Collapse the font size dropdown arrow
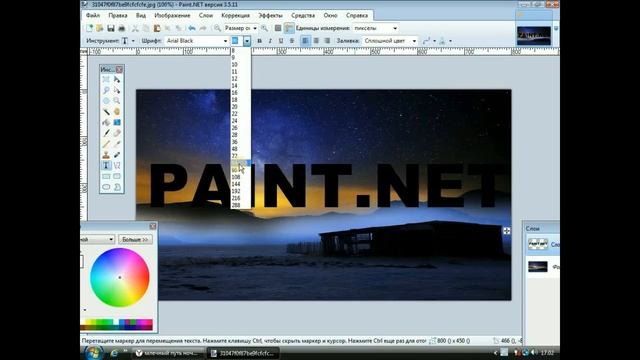The height and width of the screenshot is (360, 640). (x=247, y=41)
